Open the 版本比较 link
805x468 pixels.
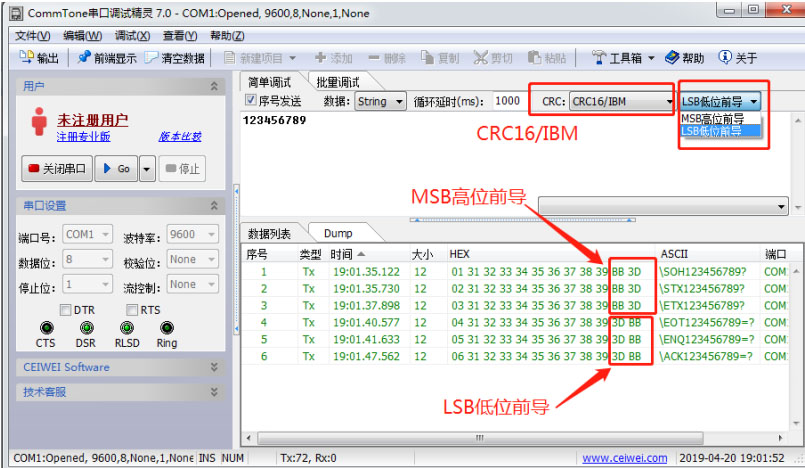180,136
